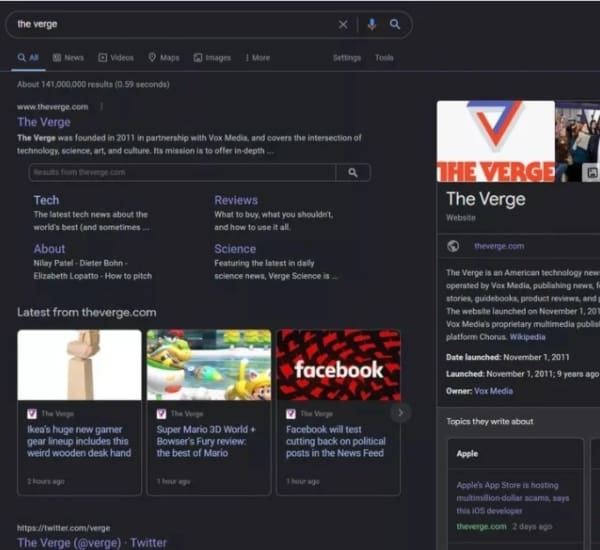Open the Facebook article thumbnail
The height and width of the screenshot is (550, 600).
click(x=339, y=365)
